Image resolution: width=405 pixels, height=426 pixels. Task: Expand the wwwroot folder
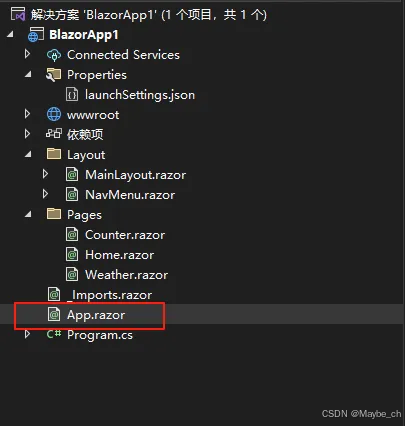(28, 114)
